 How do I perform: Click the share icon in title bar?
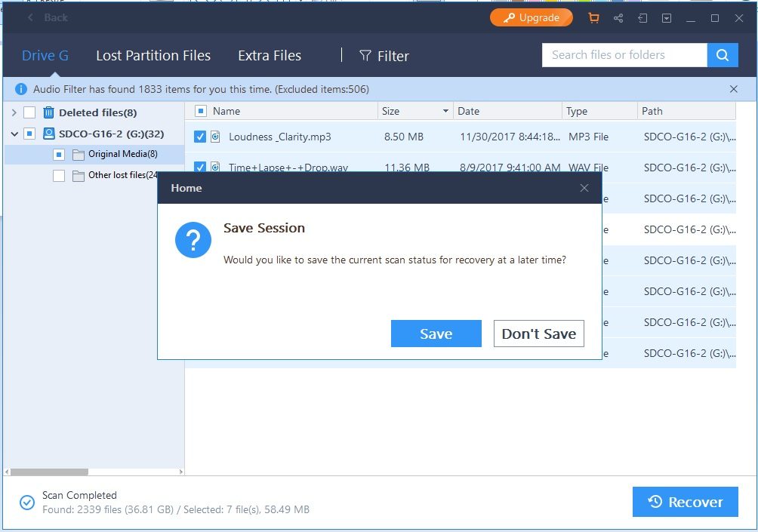pyautogui.click(x=618, y=18)
